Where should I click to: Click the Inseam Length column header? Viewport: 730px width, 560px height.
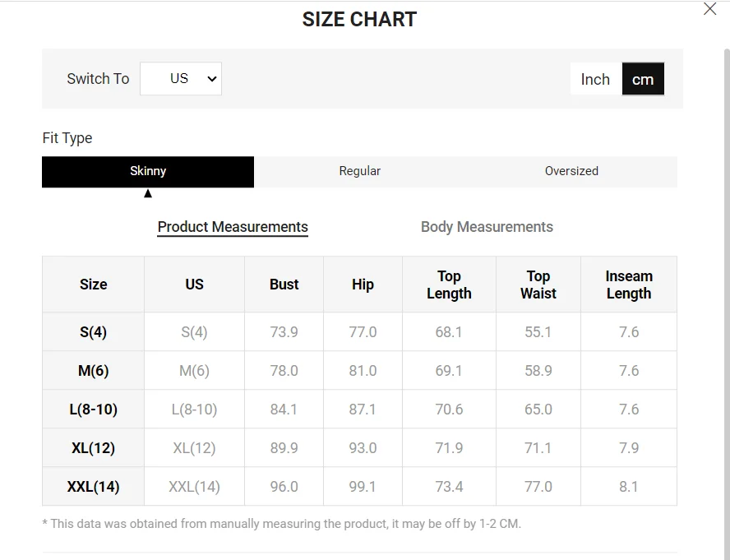629,285
